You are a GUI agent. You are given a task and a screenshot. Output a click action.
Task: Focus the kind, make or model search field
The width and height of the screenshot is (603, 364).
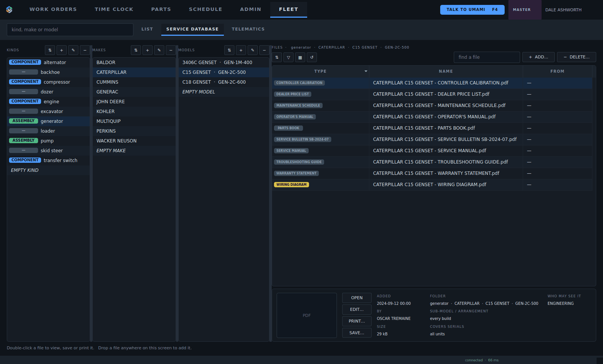point(70,30)
